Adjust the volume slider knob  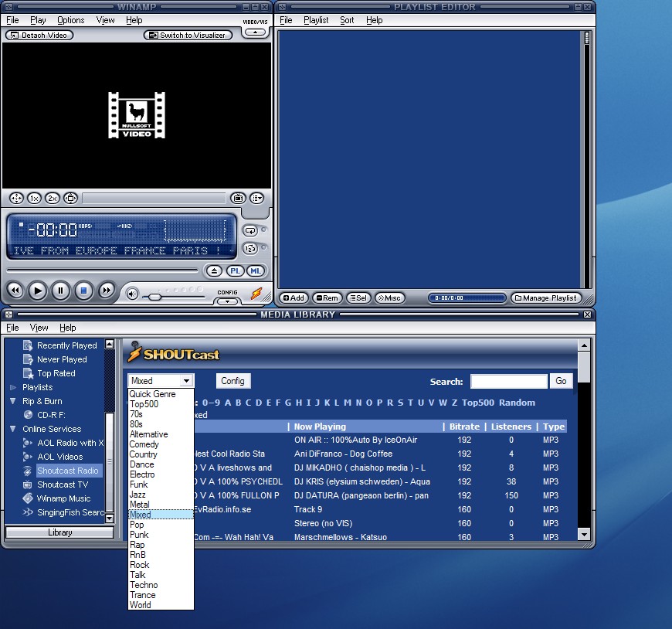154,297
